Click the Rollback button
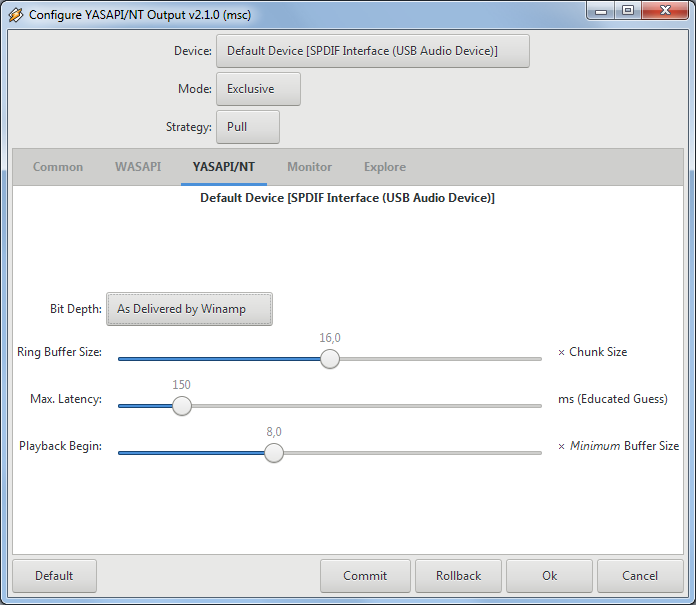This screenshot has height=605, width=696. point(458,576)
